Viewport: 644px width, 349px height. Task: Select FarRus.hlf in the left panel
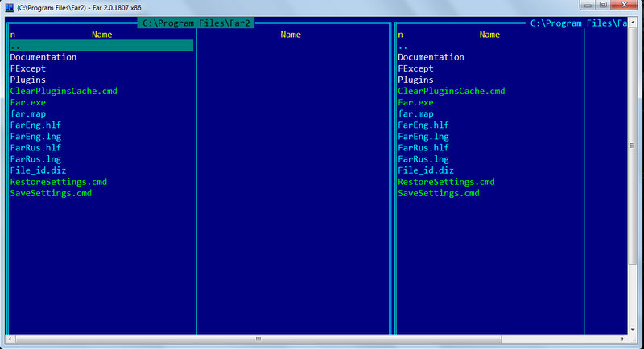[35, 148]
